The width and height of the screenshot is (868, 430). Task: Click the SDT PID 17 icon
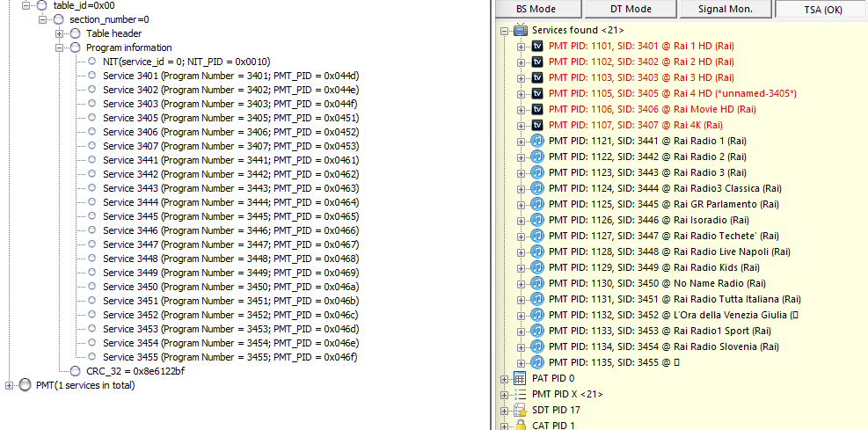520,410
